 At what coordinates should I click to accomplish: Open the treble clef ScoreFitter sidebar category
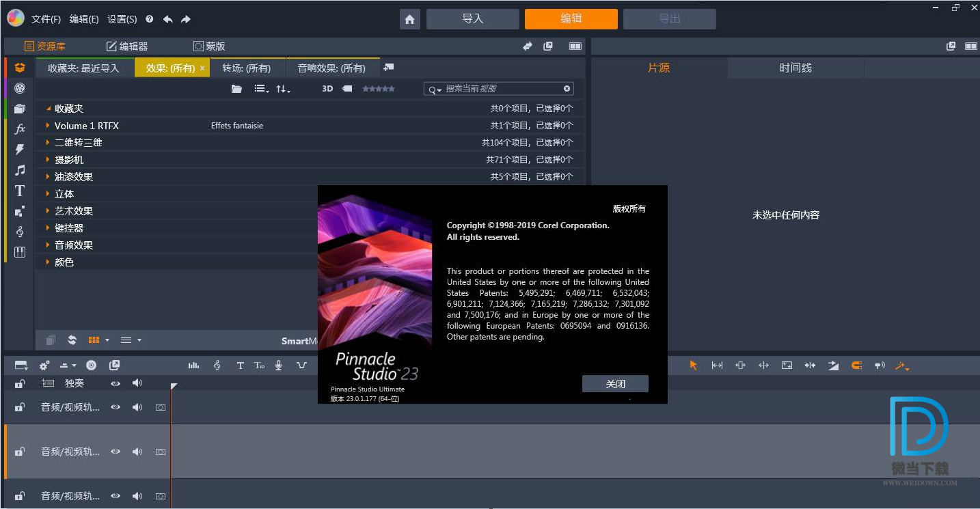click(20, 232)
